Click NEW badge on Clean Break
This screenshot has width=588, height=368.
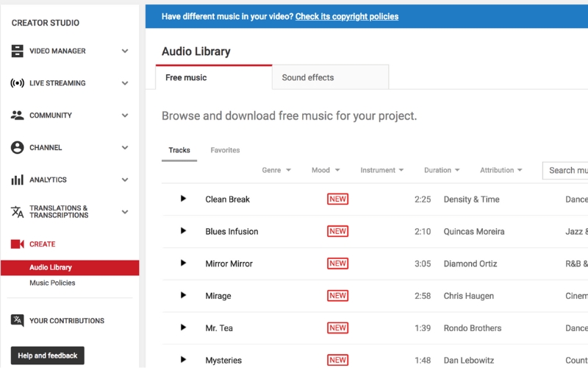(x=337, y=199)
